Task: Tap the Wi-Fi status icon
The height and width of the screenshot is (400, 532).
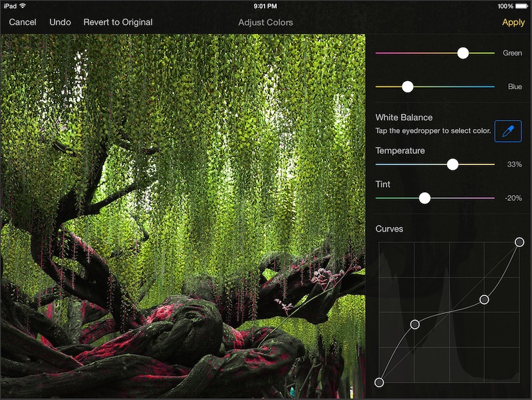Action: [x=23, y=6]
